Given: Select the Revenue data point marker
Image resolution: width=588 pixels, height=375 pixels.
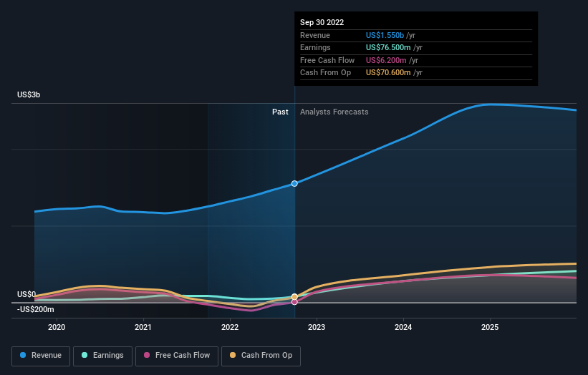Looking at the screenshot, I should point(294,184).
